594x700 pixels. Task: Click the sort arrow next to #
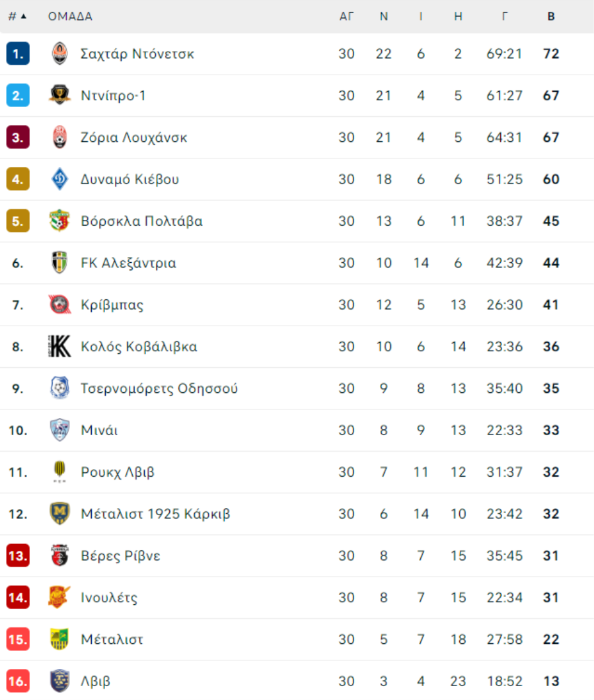pos(24,17)
